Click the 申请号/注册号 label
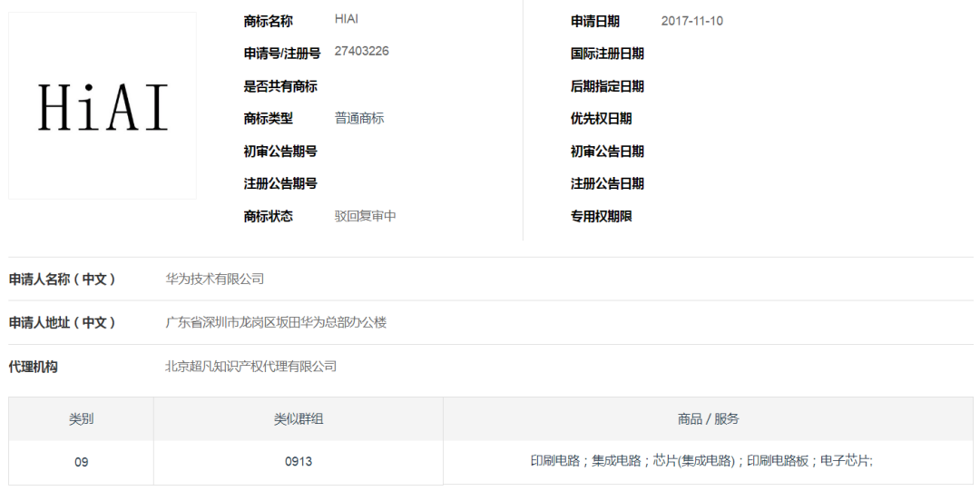This screenshot has width=980, height=491. pyautogui.click(x=282, y=54)
